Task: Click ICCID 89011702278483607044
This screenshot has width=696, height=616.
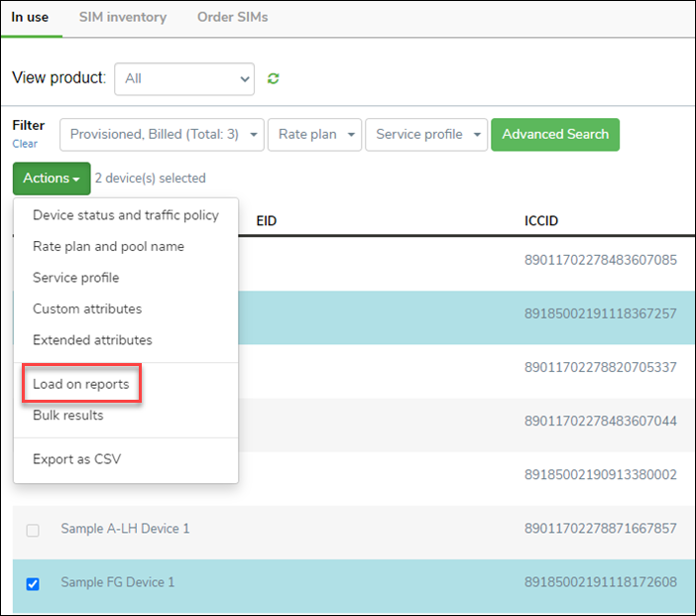Action: [601, 421]
